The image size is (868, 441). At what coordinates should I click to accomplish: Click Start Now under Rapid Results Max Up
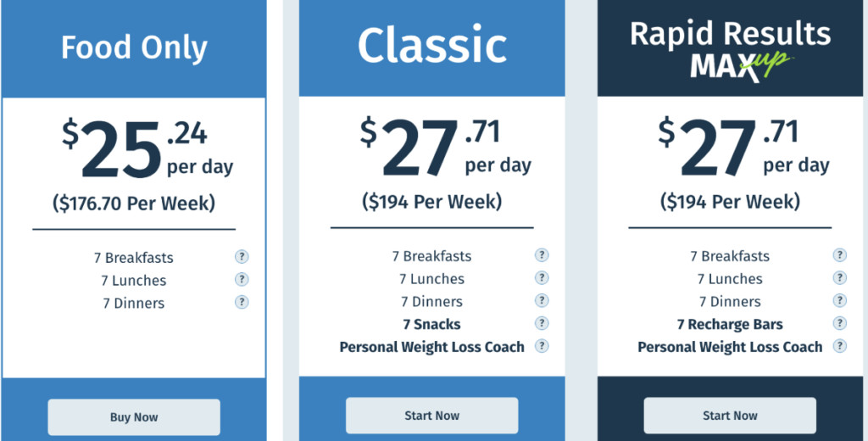click(x=730, y=416)
